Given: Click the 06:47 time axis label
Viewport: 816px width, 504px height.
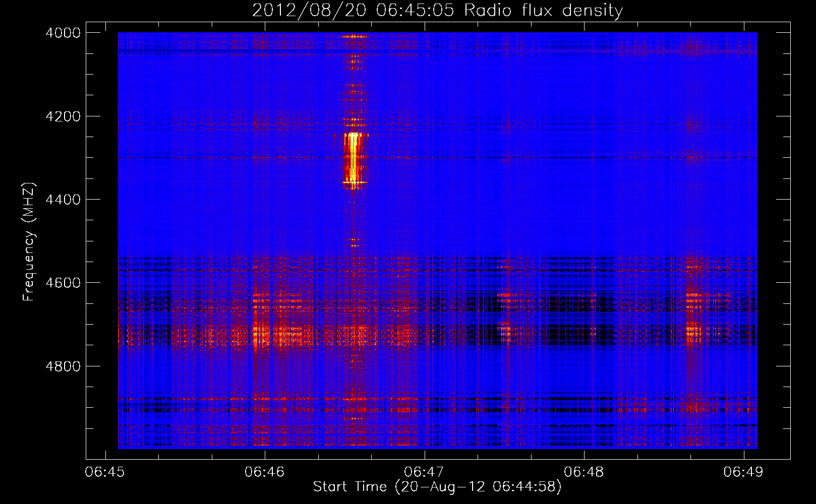Looking at the screenshot, I should [x=424, y=472].
